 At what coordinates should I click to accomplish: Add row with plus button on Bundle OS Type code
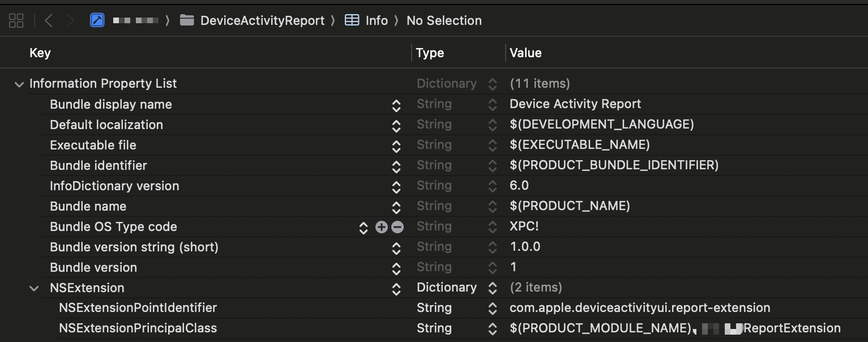382,227
